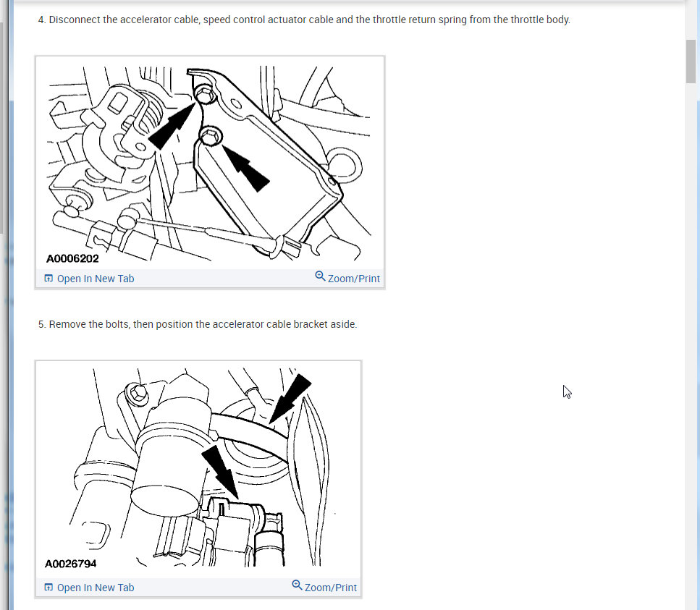Click Zoom/Print for diagram A0026794
The height and width of the screenshot is (610, 700).
[324, 587]
